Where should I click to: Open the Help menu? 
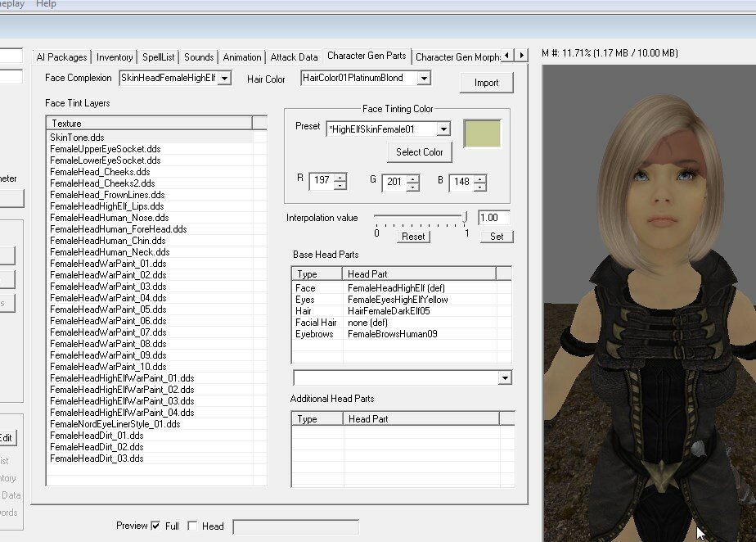pyautogui.click(x=46, y=4)
